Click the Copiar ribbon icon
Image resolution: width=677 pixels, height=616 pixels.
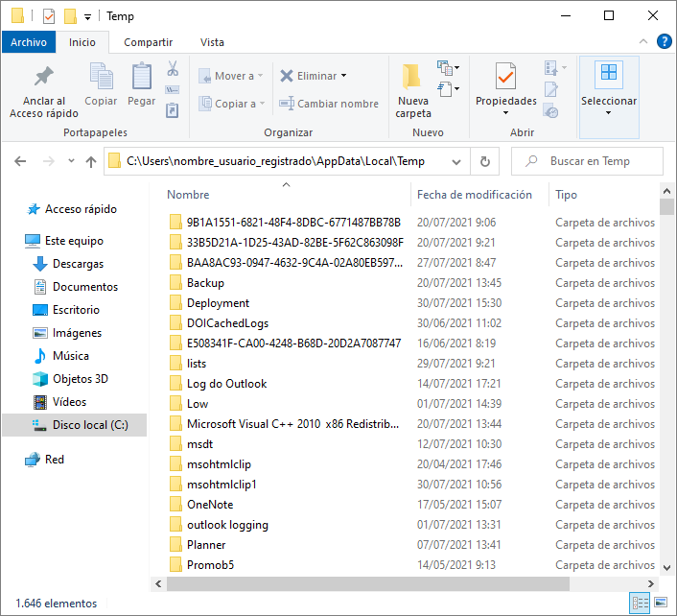tap(101, 76)
